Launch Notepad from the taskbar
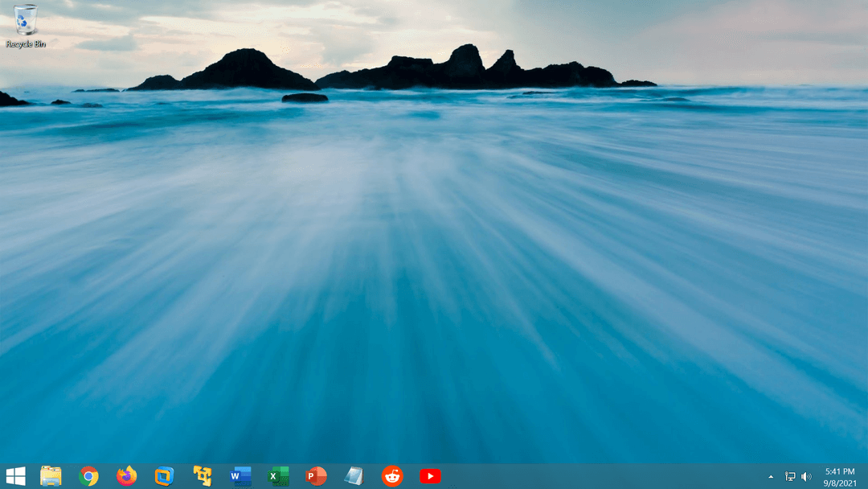 tap(354, 476)
